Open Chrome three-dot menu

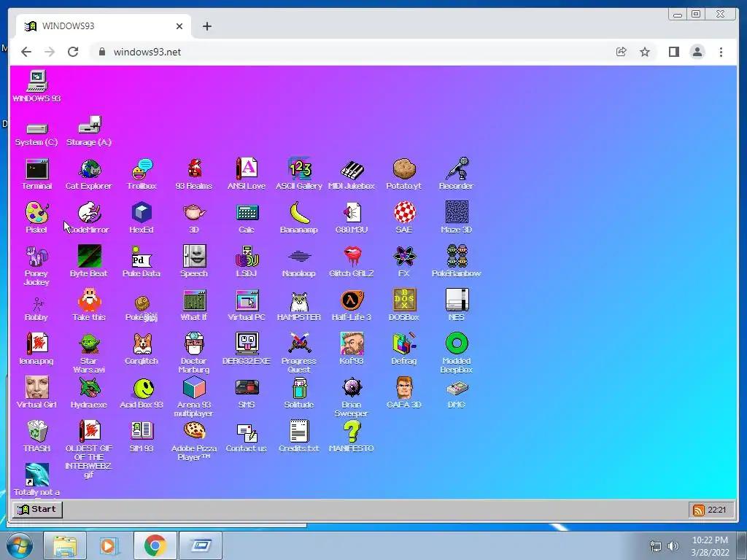click(x=721, y=52)
